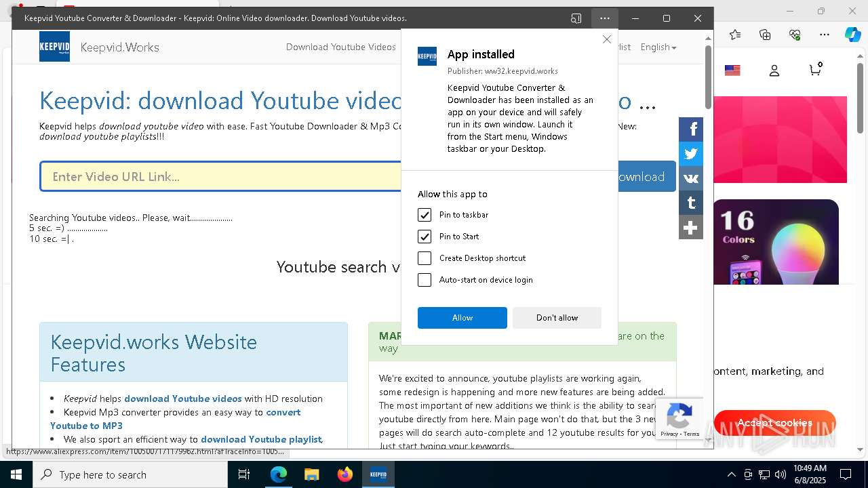Share via Twitter icon
Image resolution: width=868 pixels, height=488 pixels.
691,154
